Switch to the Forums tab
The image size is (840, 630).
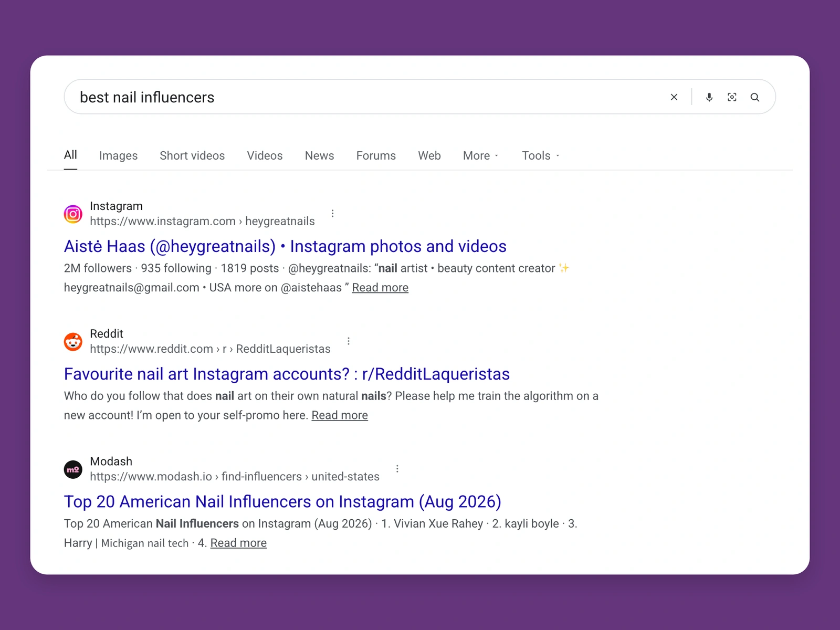[376, 155]
